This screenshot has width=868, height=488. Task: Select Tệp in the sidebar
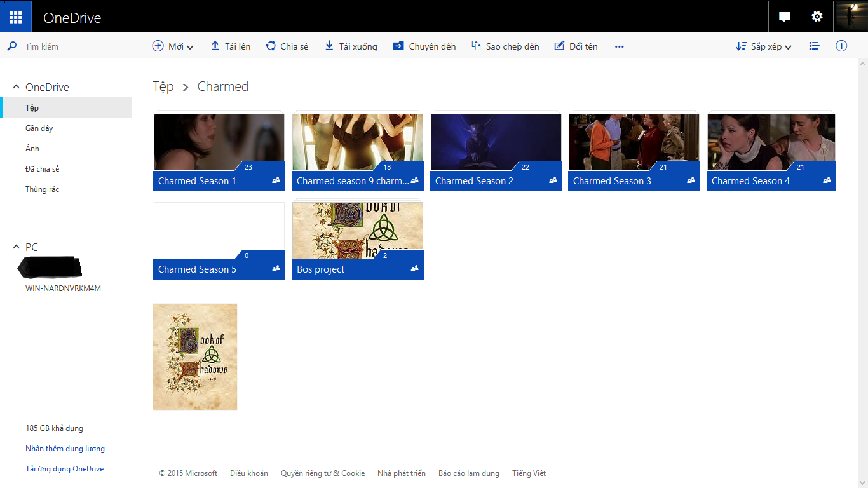66,108
